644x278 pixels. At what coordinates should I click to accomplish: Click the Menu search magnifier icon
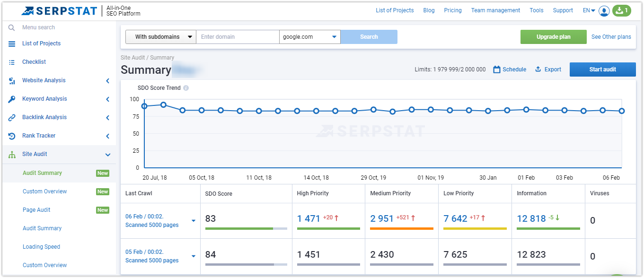click(12, 27)
